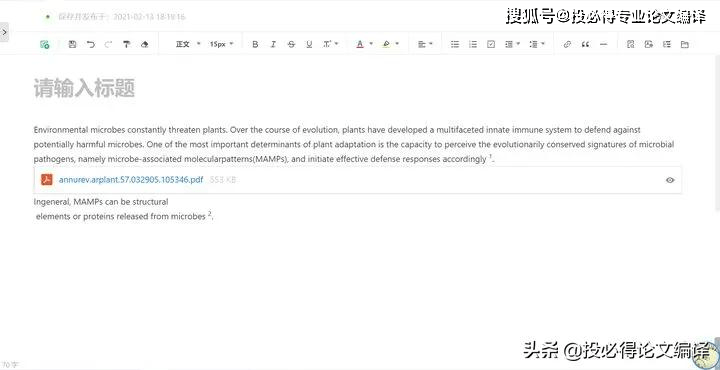The width and height of the screenshot is (720, 370).
Task: Click the search document icon in toolbar
Action: coord(630,45)
